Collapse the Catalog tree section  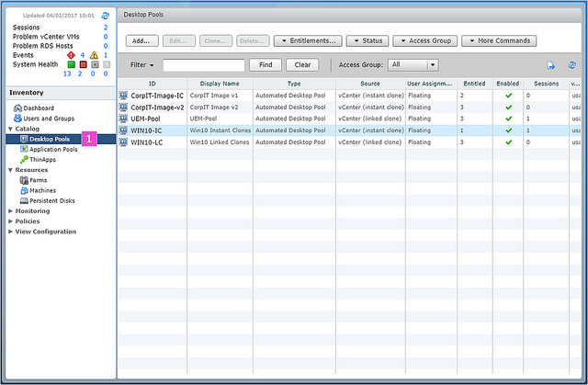point(10,129)
